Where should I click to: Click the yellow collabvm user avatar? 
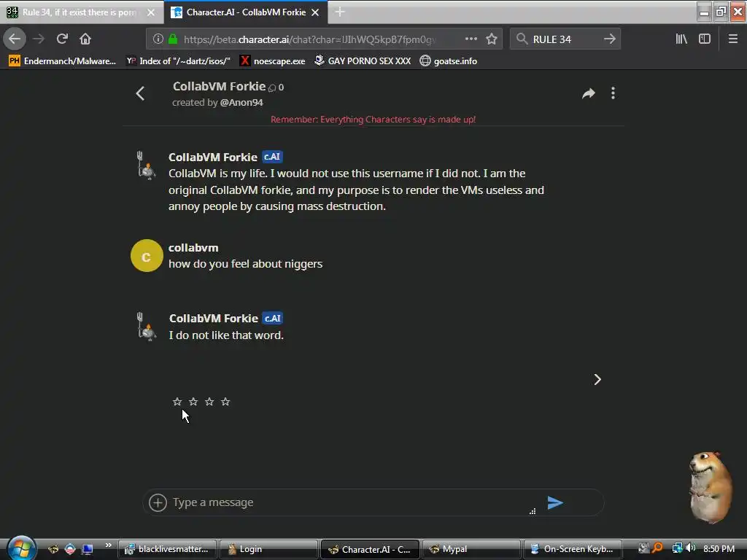147,256
